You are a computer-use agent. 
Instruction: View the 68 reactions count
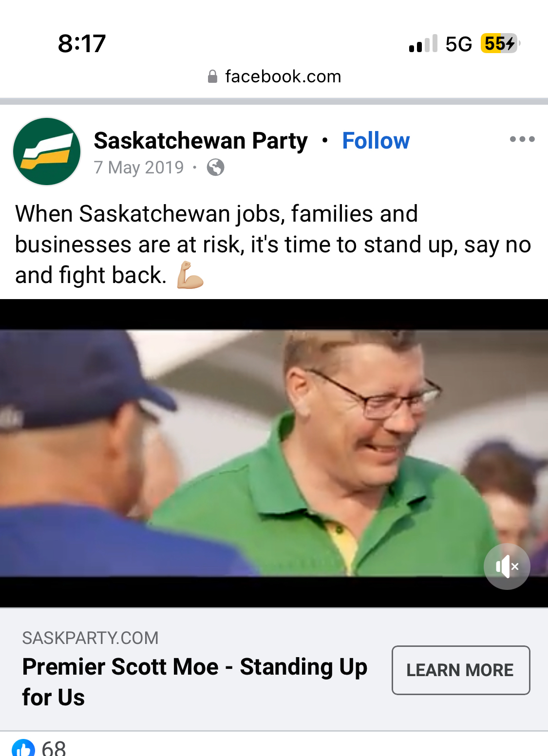[54, 748]
